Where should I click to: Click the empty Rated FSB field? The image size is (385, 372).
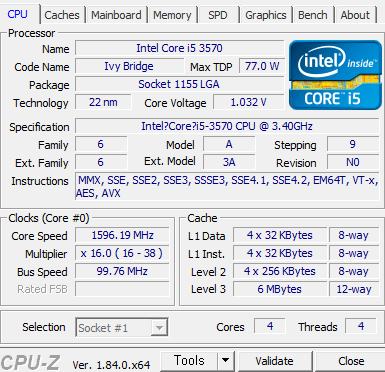pos(122,289)
